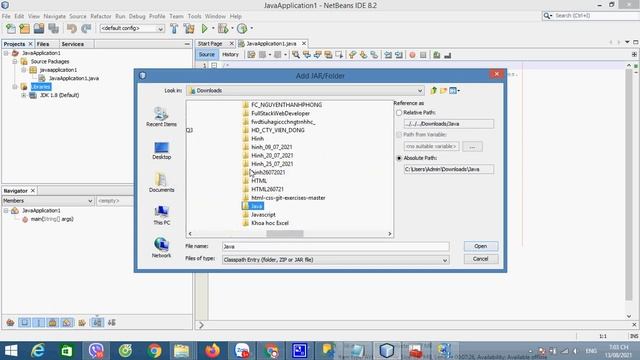Click the Build Project hammer icon
The width and height of the screenshot is (640, 360).
click(x=174, y=29)
